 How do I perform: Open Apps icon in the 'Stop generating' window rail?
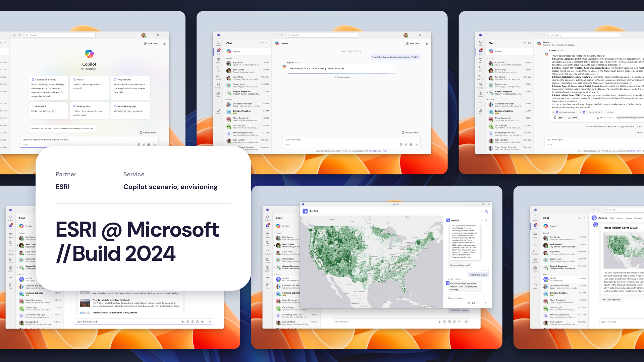click(x=218, y=111)
